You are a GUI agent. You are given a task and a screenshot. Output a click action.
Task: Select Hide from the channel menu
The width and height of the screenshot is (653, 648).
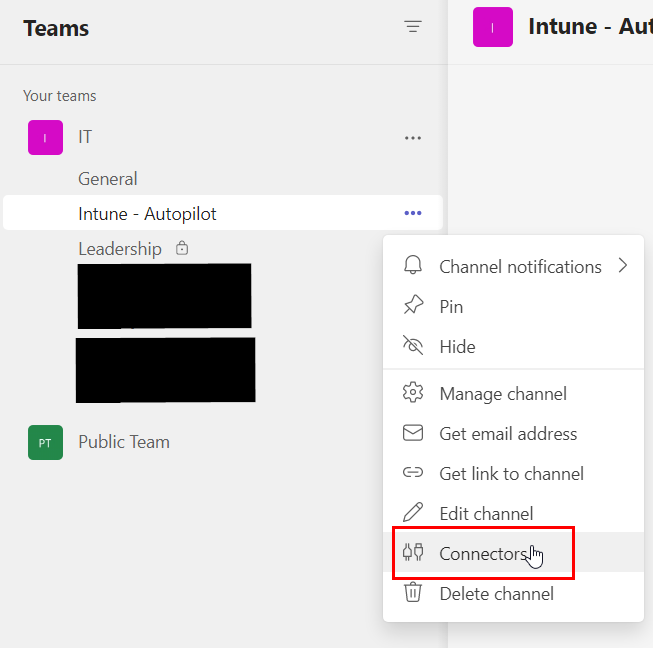(x=457, y=347)
